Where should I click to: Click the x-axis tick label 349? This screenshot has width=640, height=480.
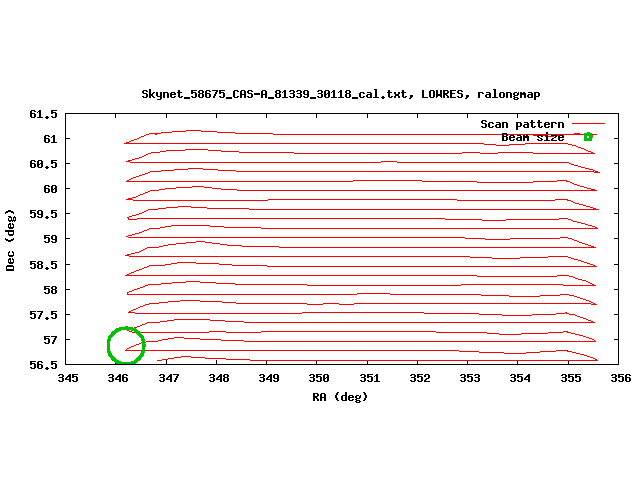(x=269, y=378)
